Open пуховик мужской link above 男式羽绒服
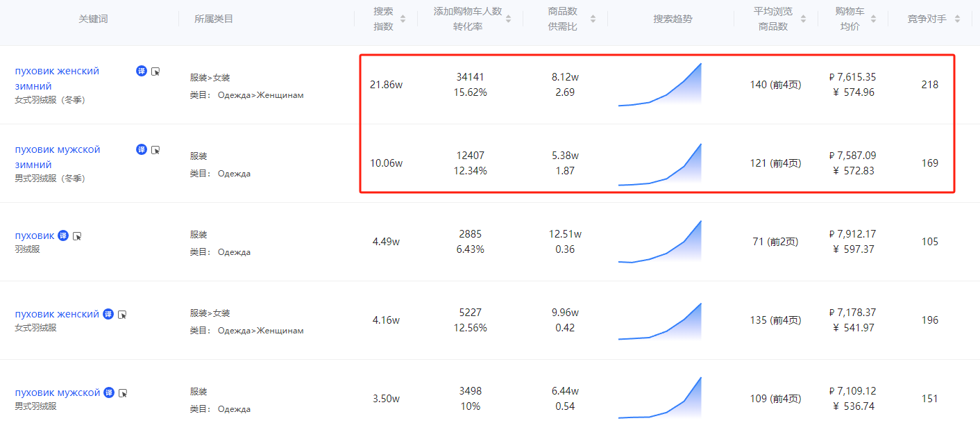980x430 pixels. pyautogui.click(x=58, y=392)
